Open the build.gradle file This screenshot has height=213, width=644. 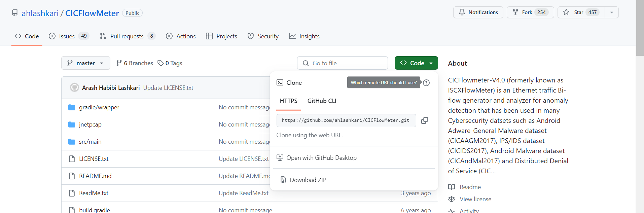[x=95, y=210]
